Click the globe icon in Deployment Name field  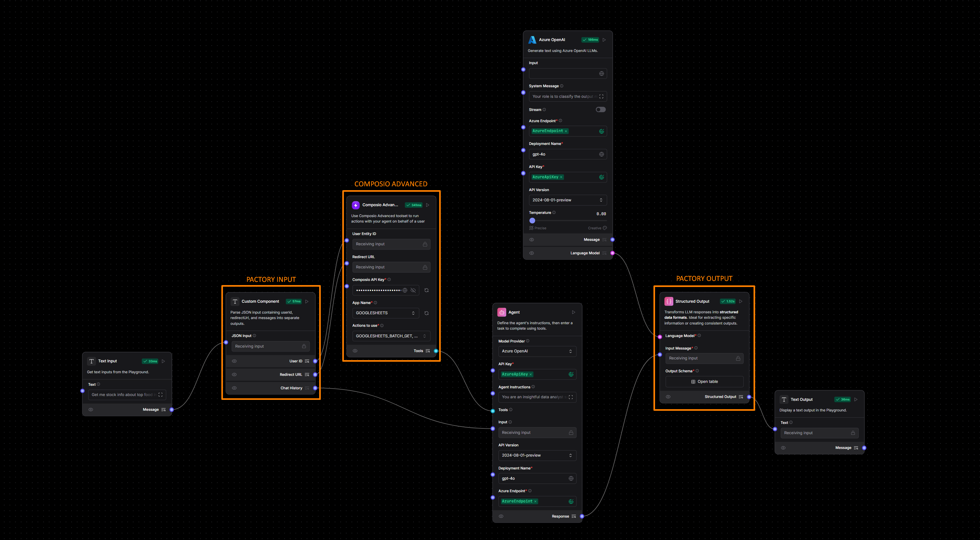pos(601,154)
